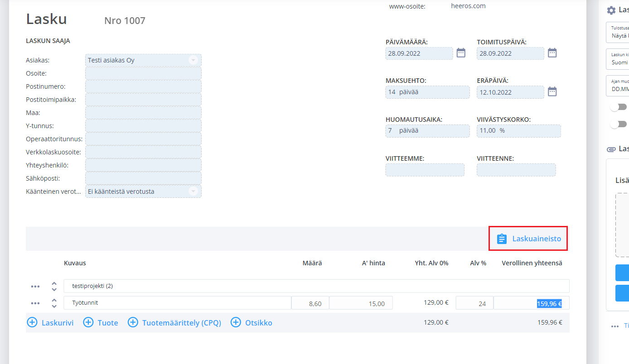Click the Työtunnit description field

coord(178,303)
